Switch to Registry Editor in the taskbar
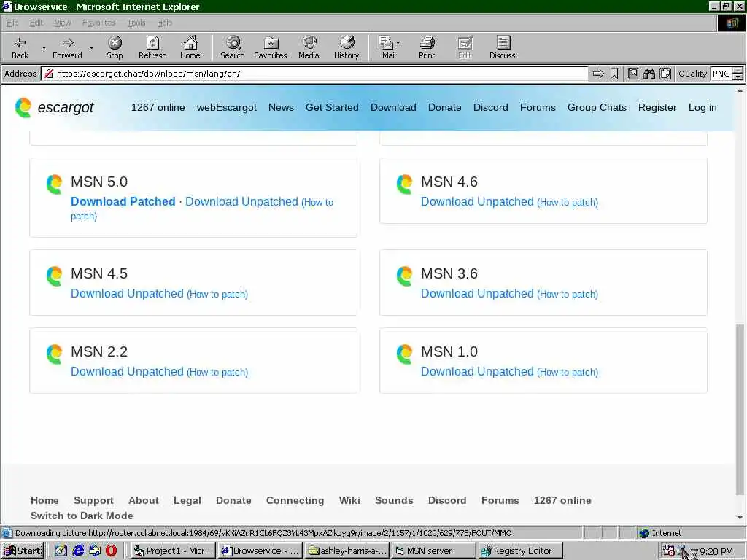The height and width of the screenshot is (560, 747). [x=520, y=551]
